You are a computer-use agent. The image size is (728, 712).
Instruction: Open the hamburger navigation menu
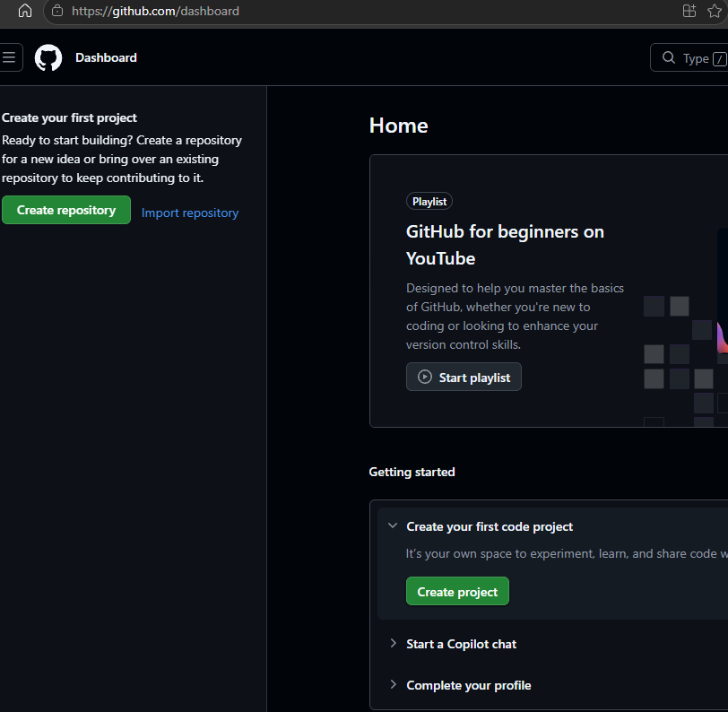(x=9, y=57)
